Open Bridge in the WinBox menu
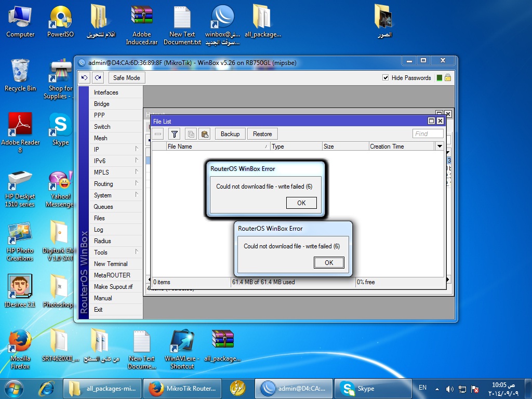This screenshot has height=399, width=532. point(116,104)
